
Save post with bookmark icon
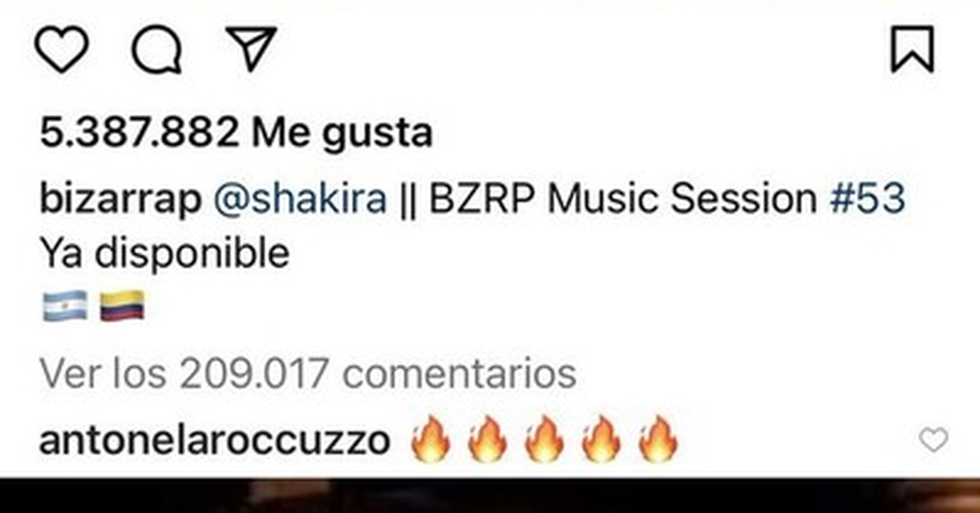[x=912, y=49]
